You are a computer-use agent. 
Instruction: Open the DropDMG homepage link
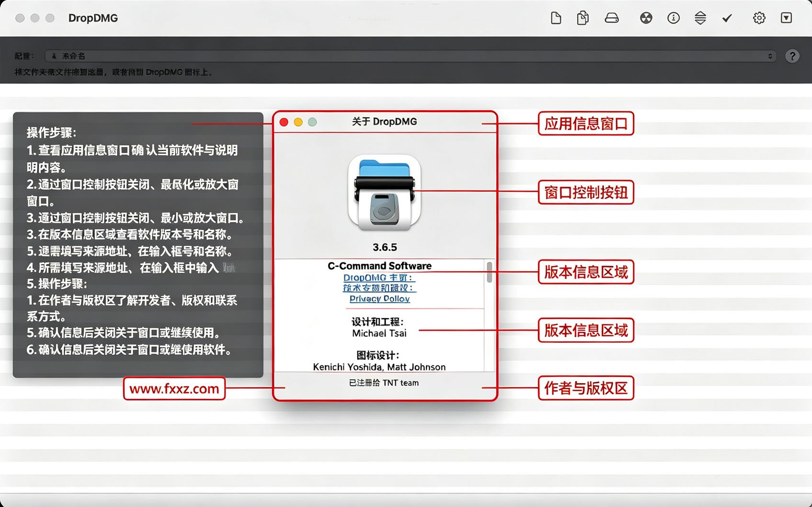(x=379, y=278)
